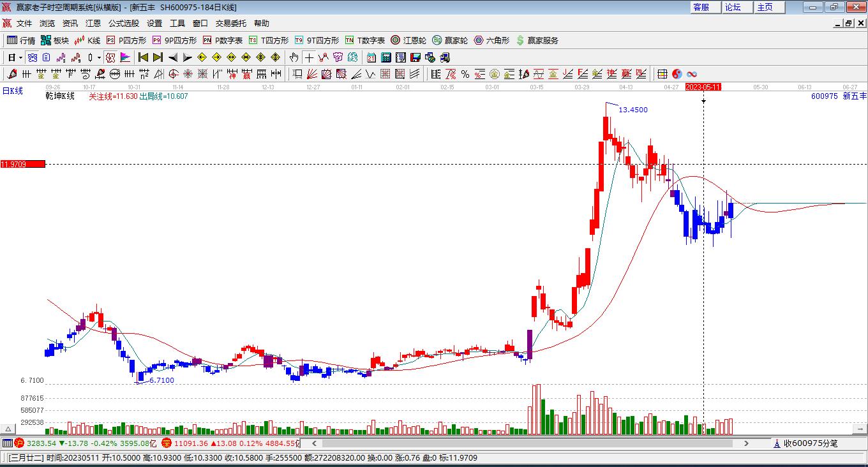Screen dimensions: 868x467
Task: Click the 深 index status icon
Action: [167, 443]
